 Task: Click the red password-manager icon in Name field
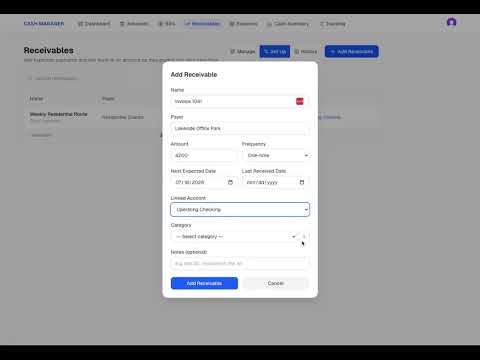(x=300, y=101)
